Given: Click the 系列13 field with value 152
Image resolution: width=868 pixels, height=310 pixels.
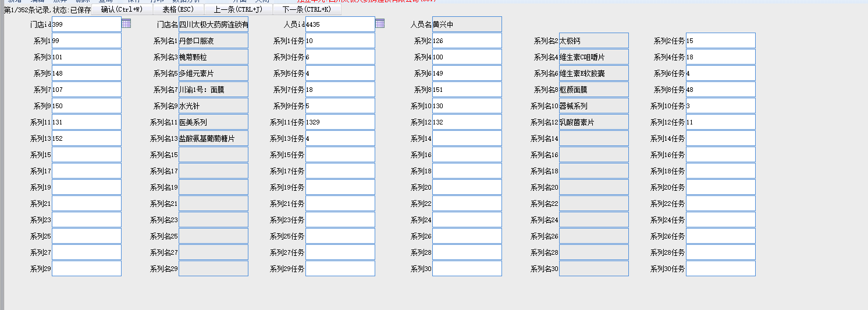Looking at the screenshot, I should tap(87, 138).
